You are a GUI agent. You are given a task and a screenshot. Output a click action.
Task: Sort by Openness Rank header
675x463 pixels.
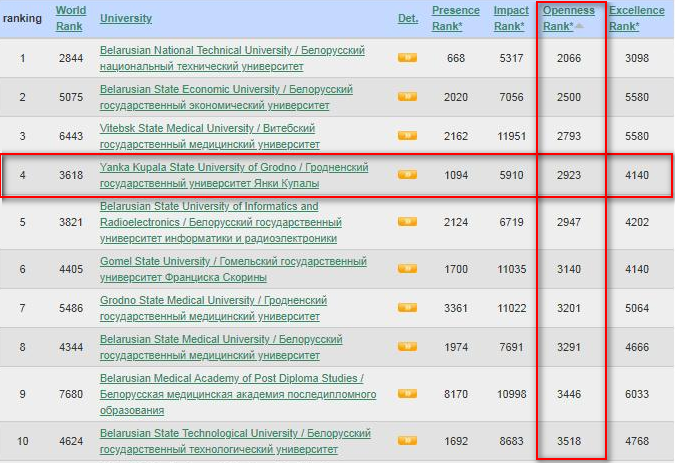point(568,18)
